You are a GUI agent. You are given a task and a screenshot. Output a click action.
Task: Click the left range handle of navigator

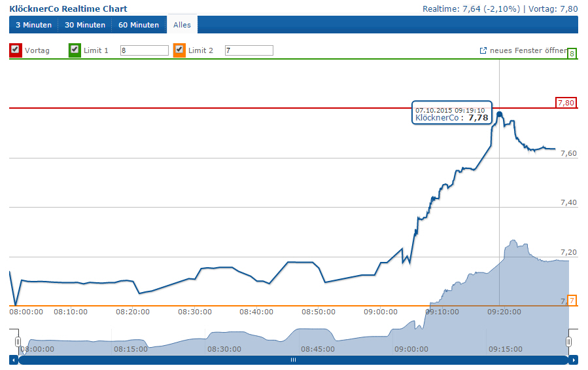pos(18,342)
